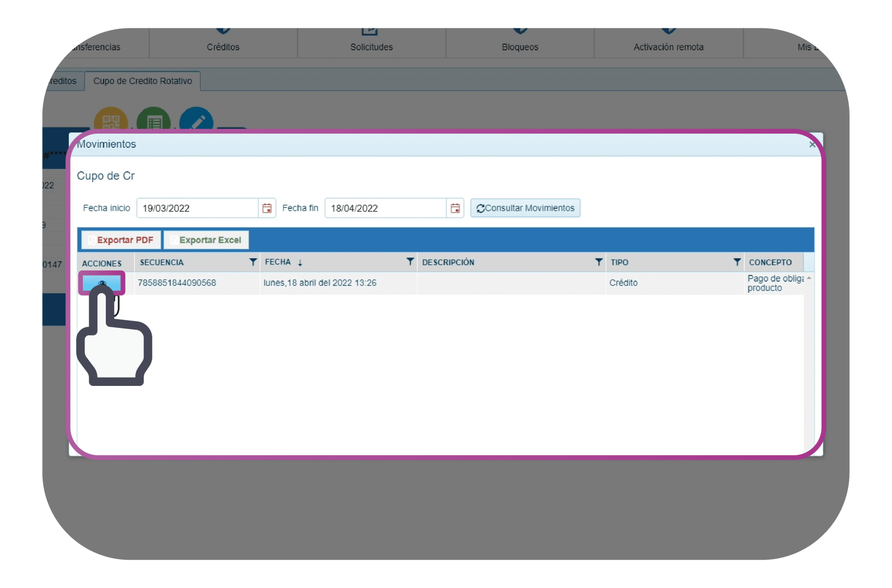Open the Fecha inicio calendar picker
Image resolution: width=892 pixels, height=588 pixels.
(267, 208)
